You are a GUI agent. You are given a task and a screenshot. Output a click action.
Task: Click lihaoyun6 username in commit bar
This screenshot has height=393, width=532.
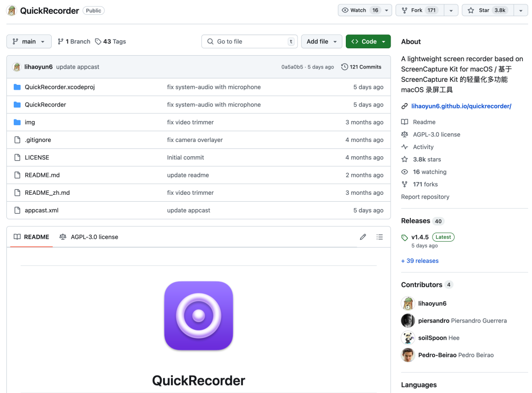pos(38,67)
